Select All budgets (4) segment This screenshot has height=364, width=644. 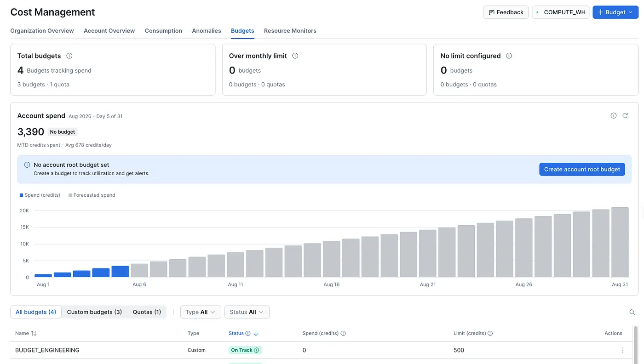[x=36, y=312]
